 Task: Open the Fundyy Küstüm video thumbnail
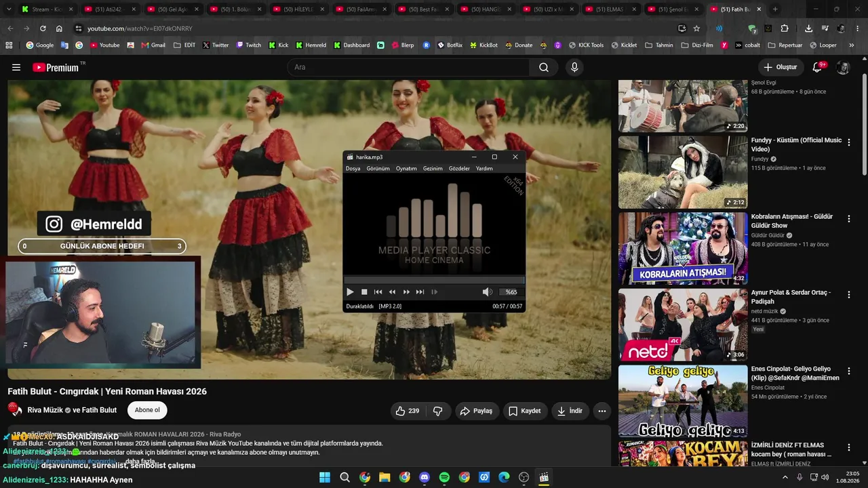(x=683, y=172)
